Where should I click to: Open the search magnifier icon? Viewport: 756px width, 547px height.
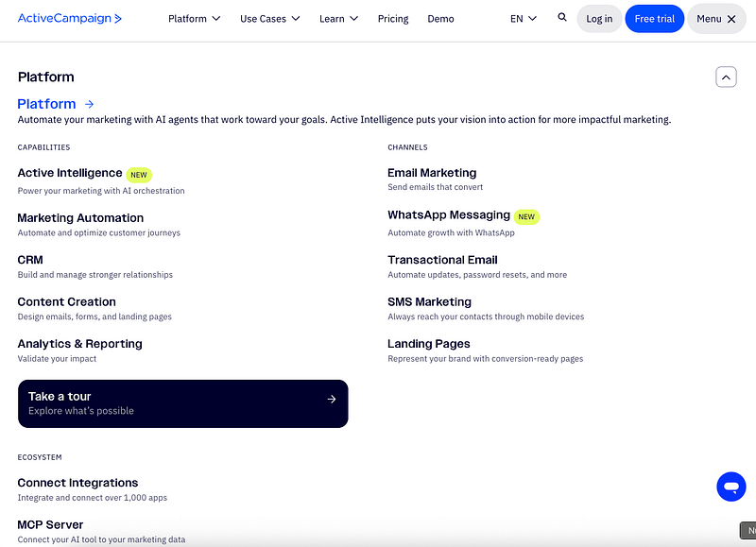(561, 17)
